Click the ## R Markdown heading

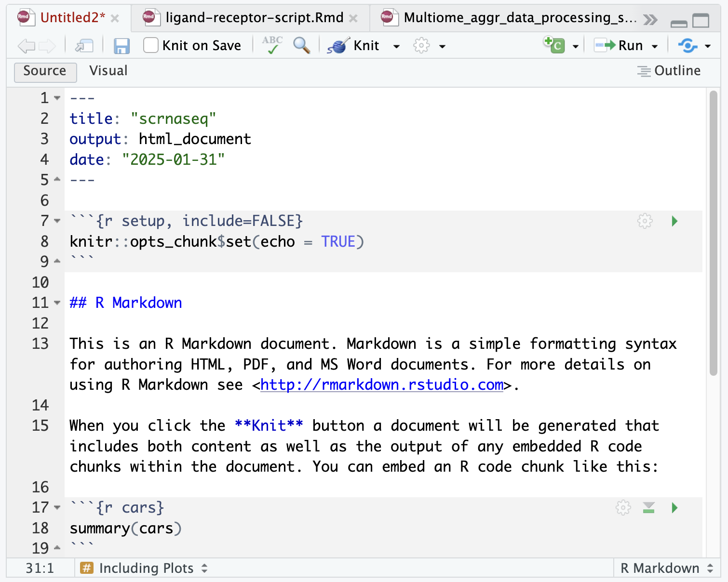pyautogui.click(x=126, y=303)
